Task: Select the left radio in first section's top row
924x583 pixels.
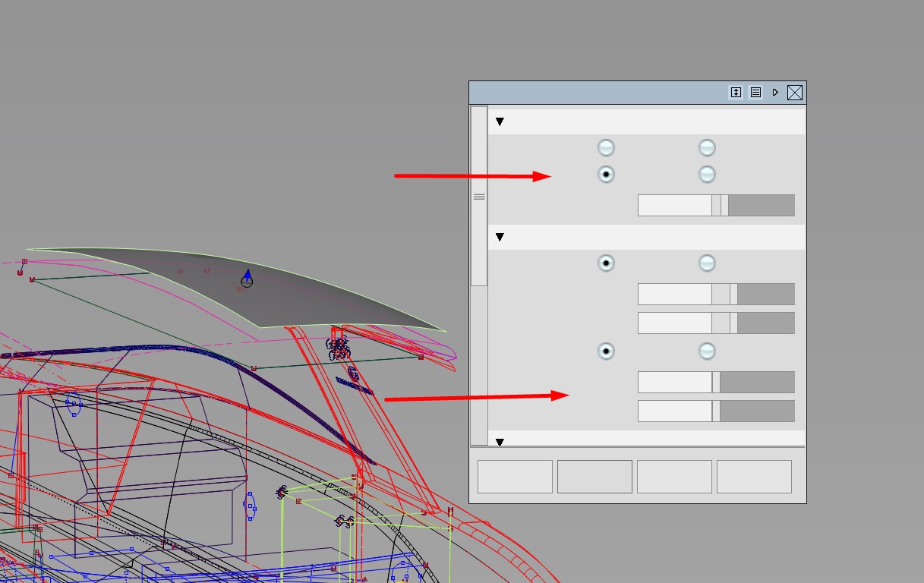Action: (606, 147)
